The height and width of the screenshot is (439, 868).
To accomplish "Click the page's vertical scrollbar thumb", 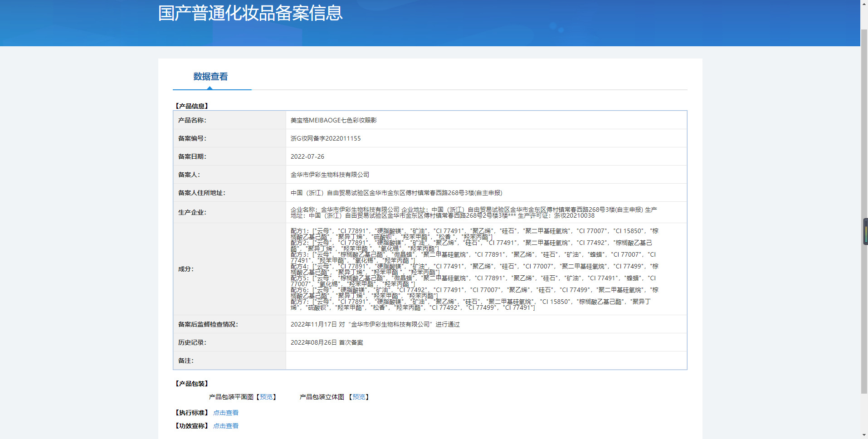I will tap(864, 211).
